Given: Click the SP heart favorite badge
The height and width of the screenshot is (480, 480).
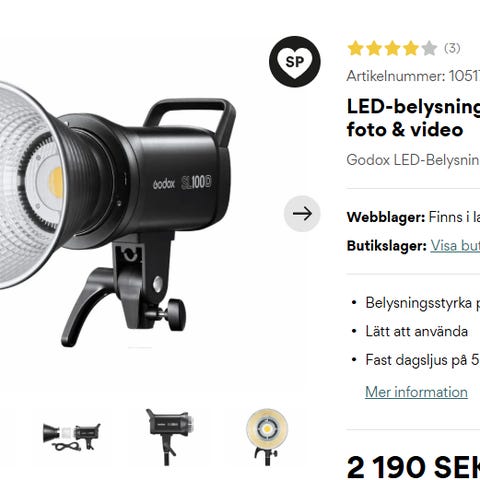Looking at the screenshot, I should [x=295, y=62].
